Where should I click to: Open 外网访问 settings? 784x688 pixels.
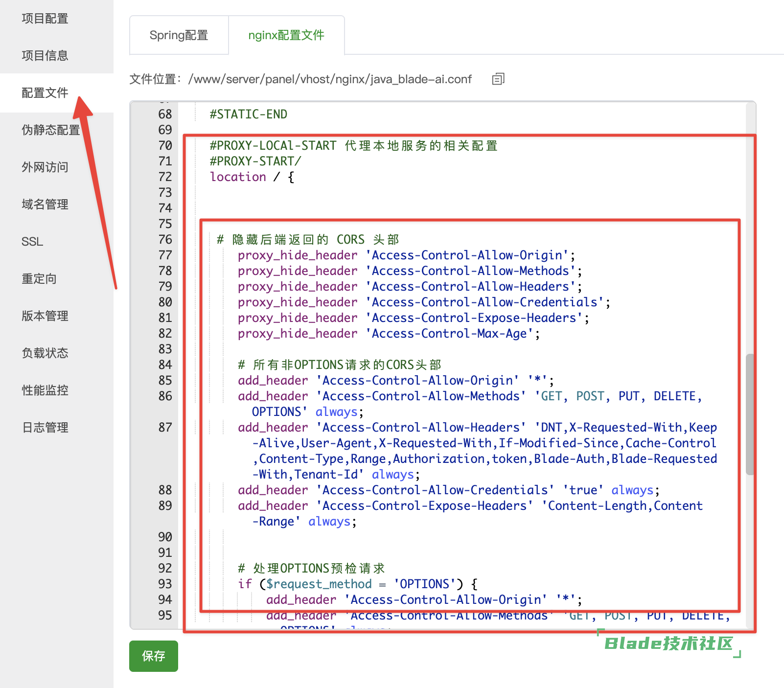click(45, 167)
